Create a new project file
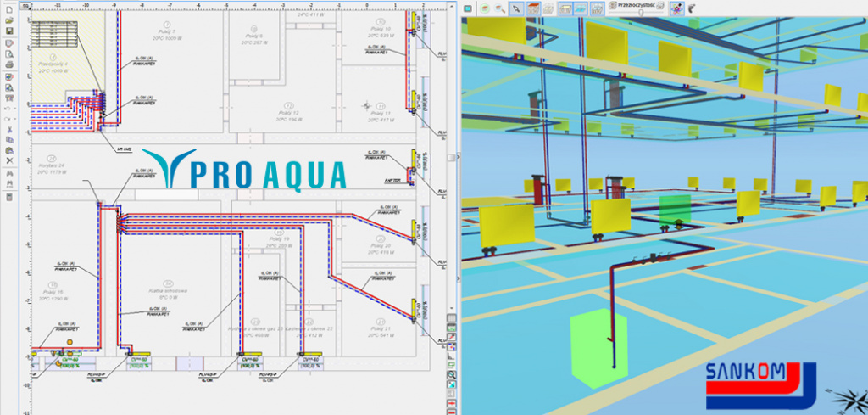868x415 pixels. coord(9,9)
